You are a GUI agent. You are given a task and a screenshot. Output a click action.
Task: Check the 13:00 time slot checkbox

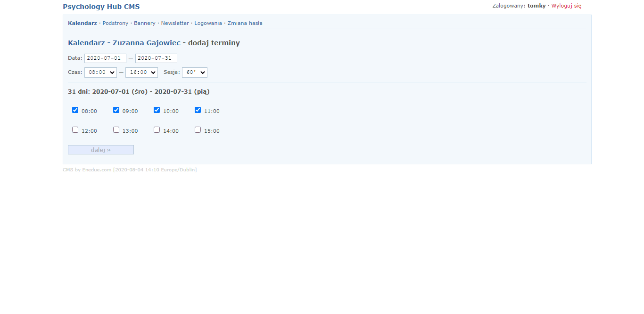[116, 130]
